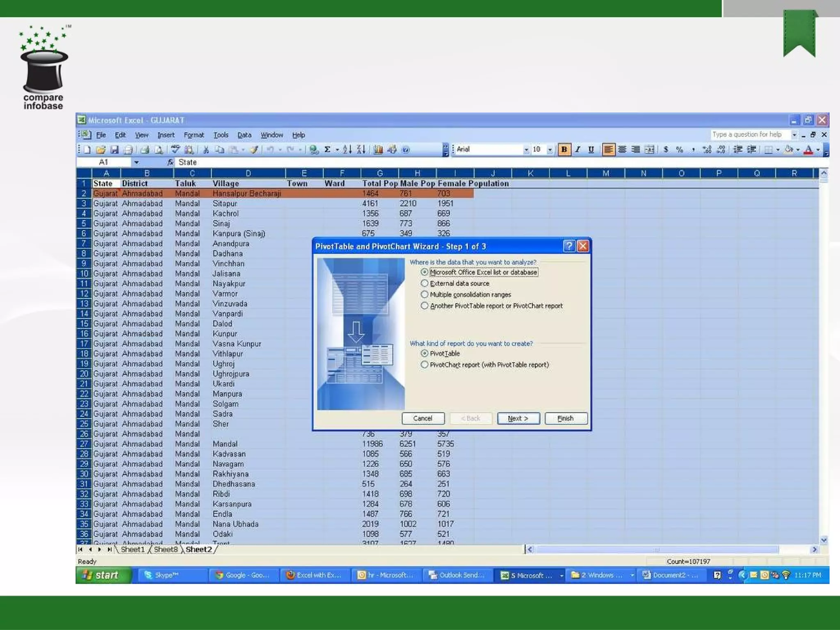Open the Name Box dropdown arrow
This screenshot has width=840, height=630.
pos(136,162)
